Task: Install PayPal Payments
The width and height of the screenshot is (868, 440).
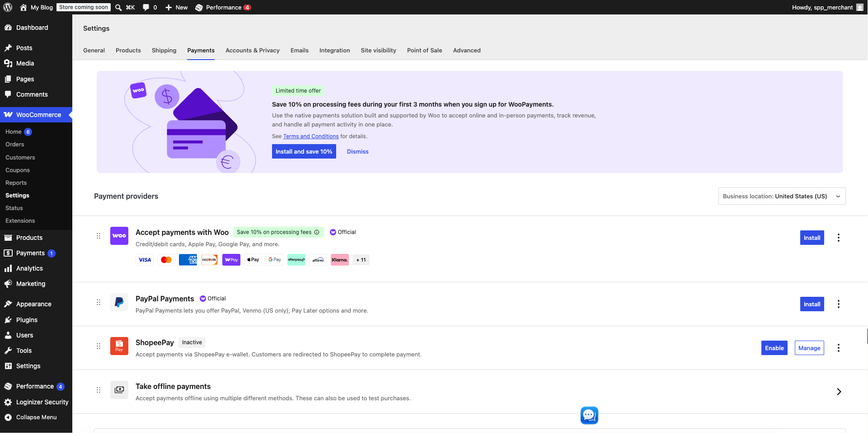Action: (812, 304)
